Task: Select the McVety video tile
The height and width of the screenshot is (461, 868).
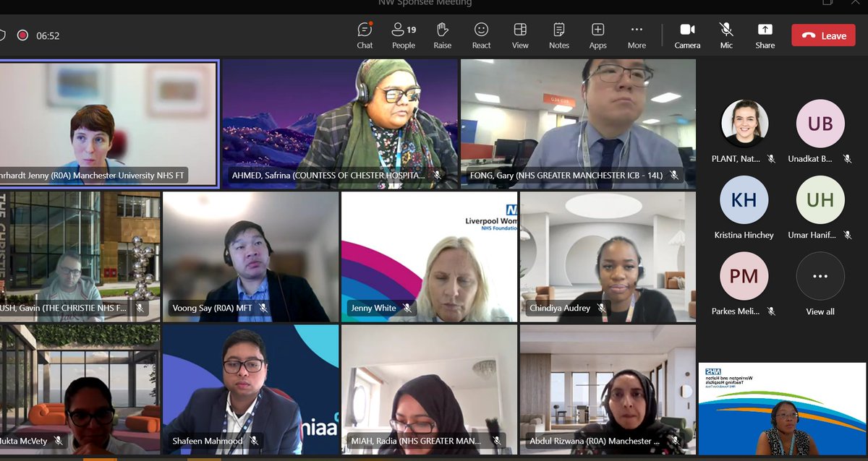Action: click(x=80, y=389)
